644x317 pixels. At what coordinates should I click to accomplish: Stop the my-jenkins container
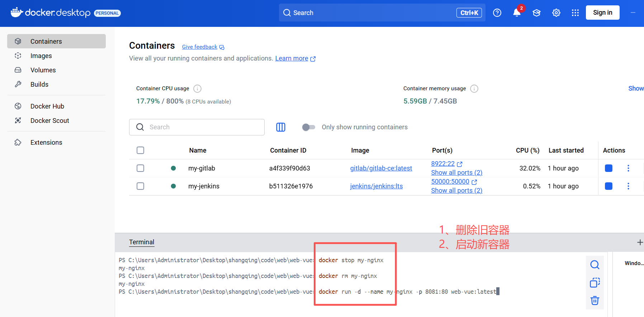[x=609, y=186]
